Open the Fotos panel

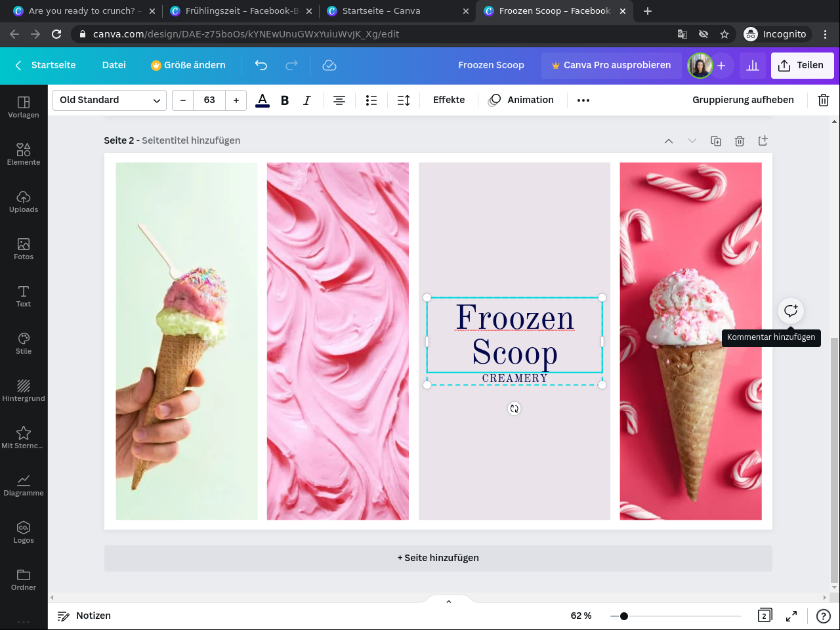click(x=24, y=249)
